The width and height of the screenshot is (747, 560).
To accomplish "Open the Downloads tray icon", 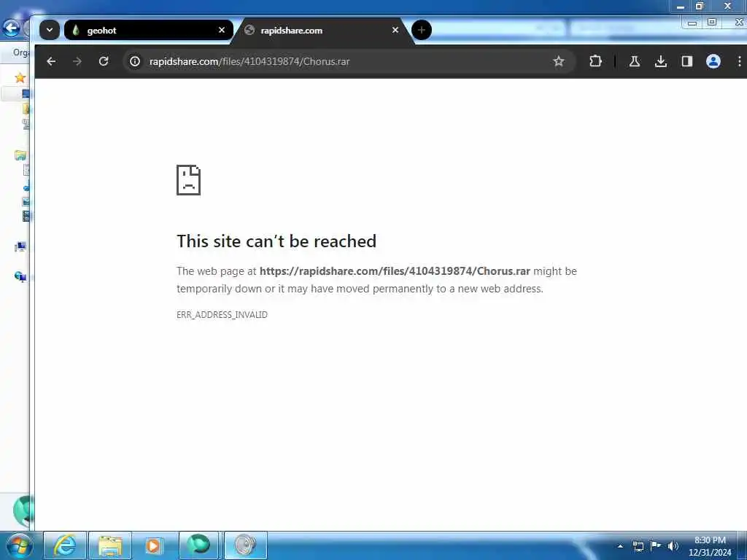I will (660, 61).
